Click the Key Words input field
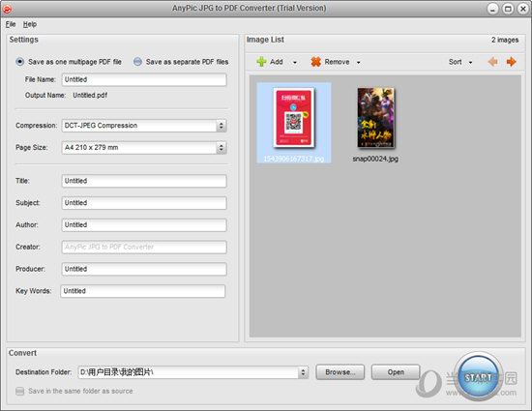This screenshot has width=532, height=411. point(143,291)
